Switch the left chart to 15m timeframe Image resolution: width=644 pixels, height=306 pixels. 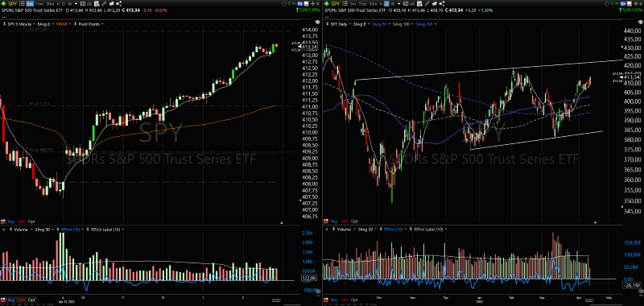(39, 4)
